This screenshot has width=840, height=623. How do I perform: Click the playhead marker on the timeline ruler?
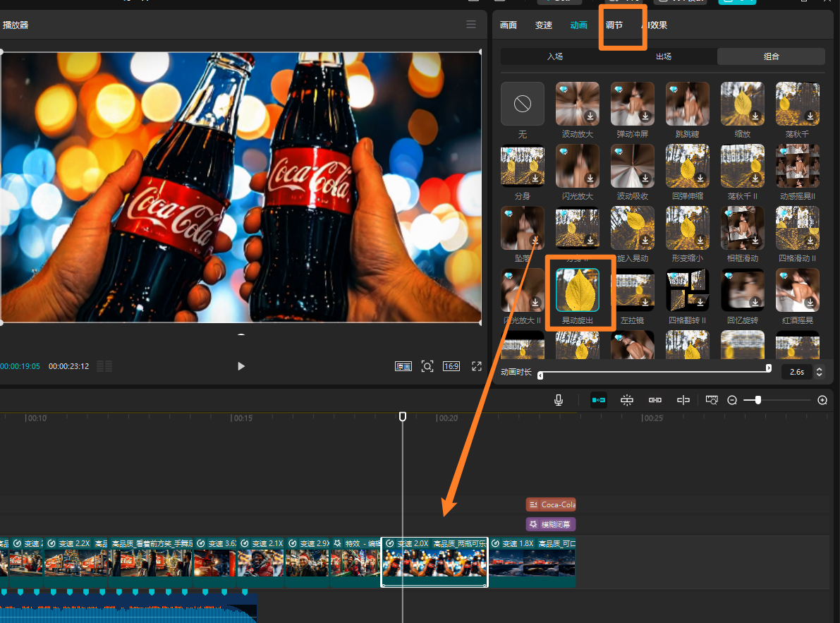(x=402, y=416)
